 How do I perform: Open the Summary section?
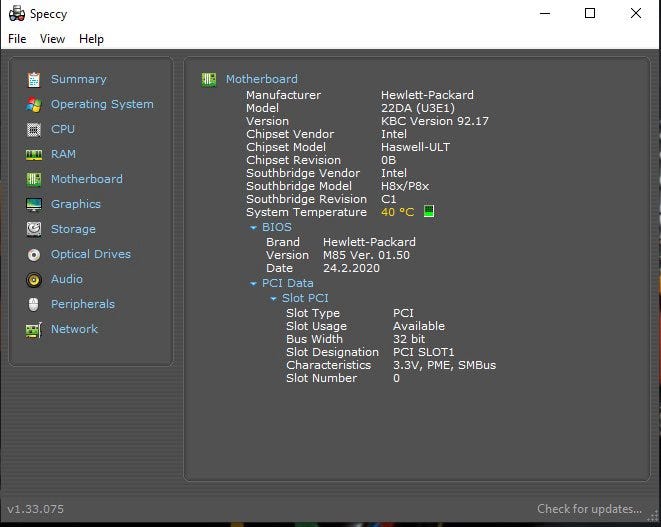click(x=79, y=79)
